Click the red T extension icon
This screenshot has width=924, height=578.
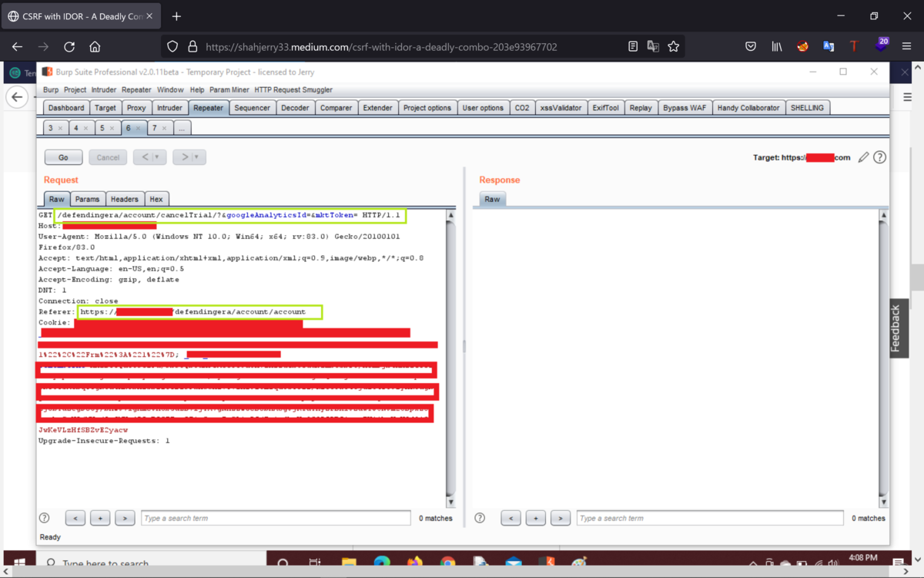tap(854, 46)
